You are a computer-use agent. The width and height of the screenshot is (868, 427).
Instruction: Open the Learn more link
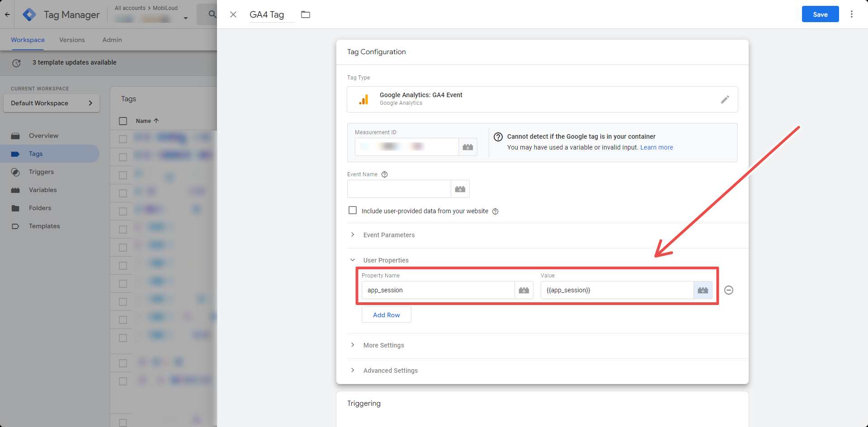(x=656, y=147)
